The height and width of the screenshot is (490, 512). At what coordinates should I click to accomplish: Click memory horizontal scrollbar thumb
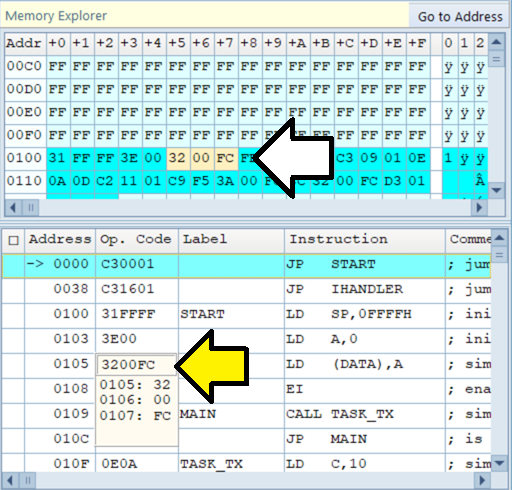click(31, 208)
